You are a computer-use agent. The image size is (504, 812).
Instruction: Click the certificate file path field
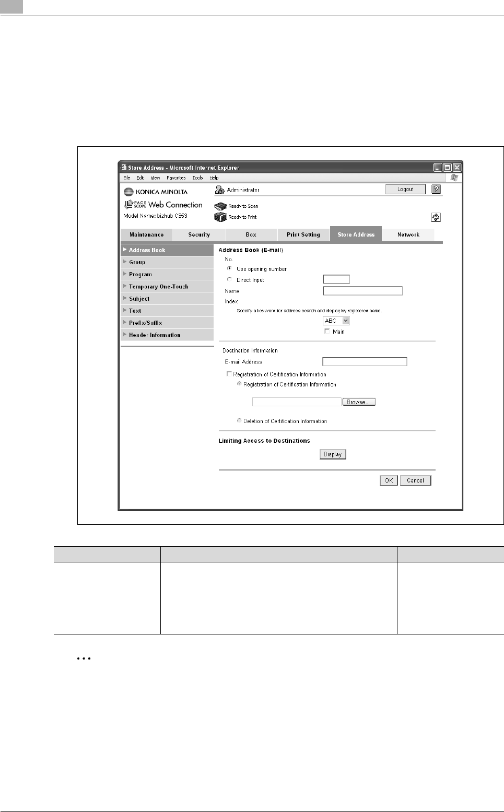tap(297, 402)
